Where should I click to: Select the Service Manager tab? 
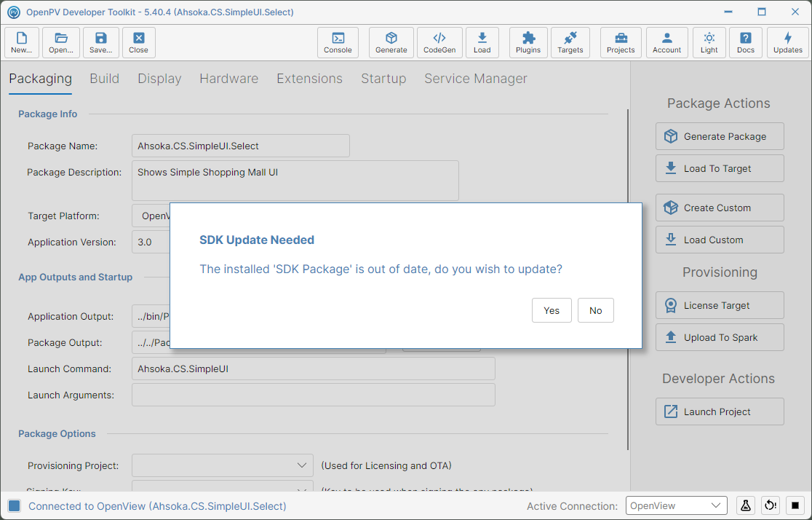click(476, 79)
